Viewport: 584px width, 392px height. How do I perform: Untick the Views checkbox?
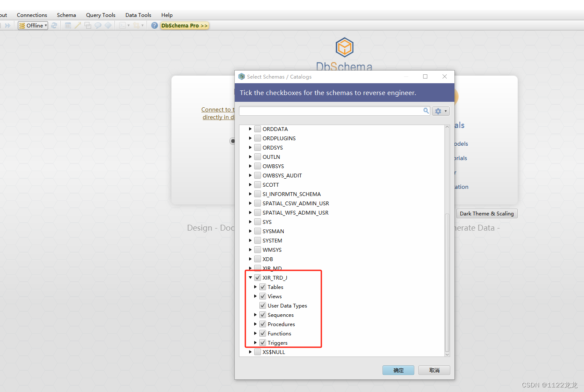point(263,296)
